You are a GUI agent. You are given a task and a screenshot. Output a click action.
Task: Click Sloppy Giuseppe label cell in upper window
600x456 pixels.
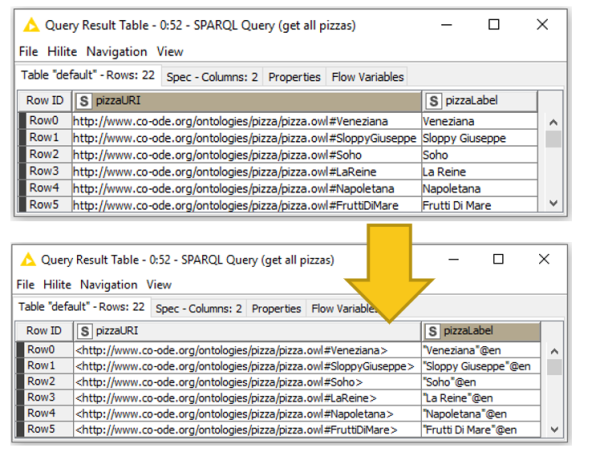click(x=479, y=138)
